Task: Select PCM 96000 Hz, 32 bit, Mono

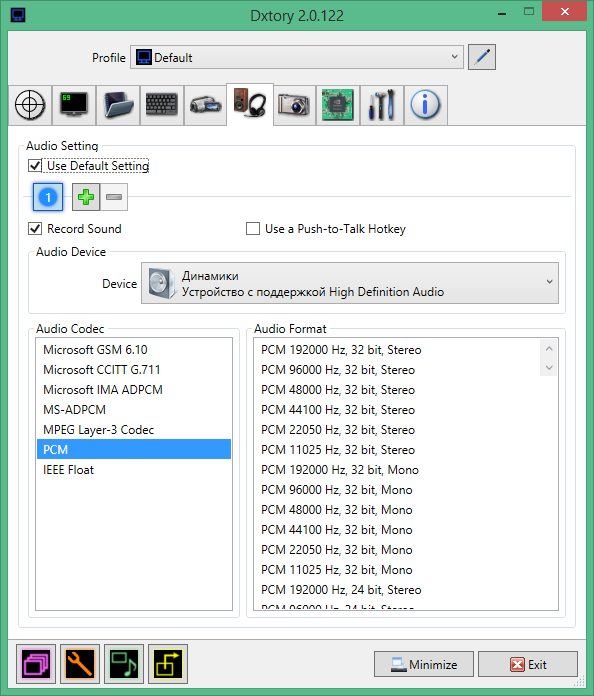Action: [397, 490]
